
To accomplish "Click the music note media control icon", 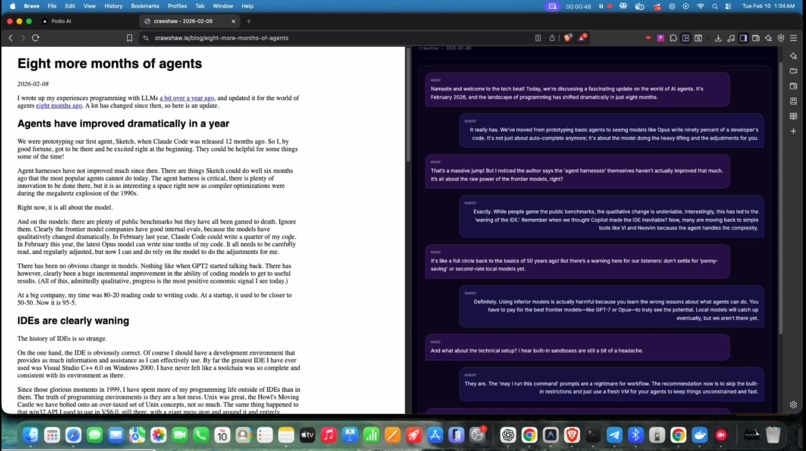I will coord(730,38).
